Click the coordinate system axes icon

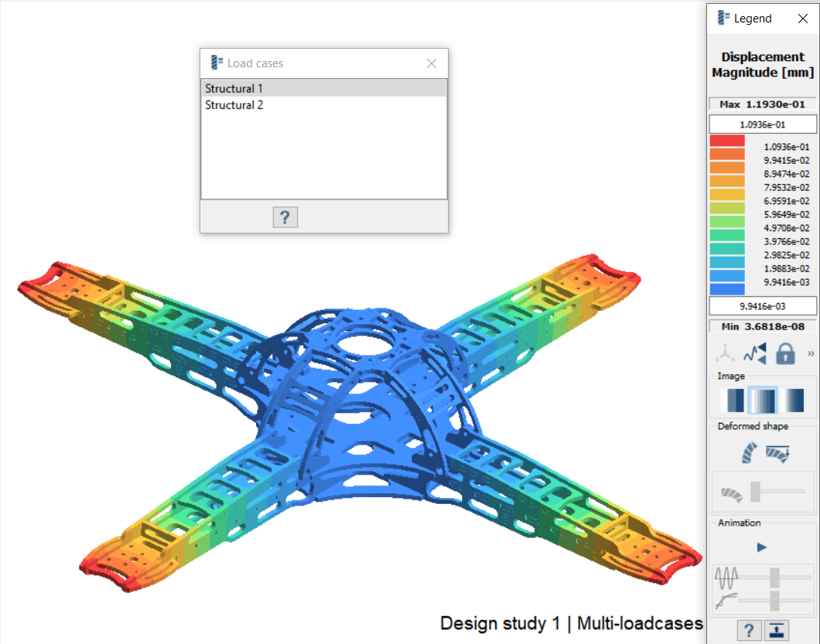725,354
